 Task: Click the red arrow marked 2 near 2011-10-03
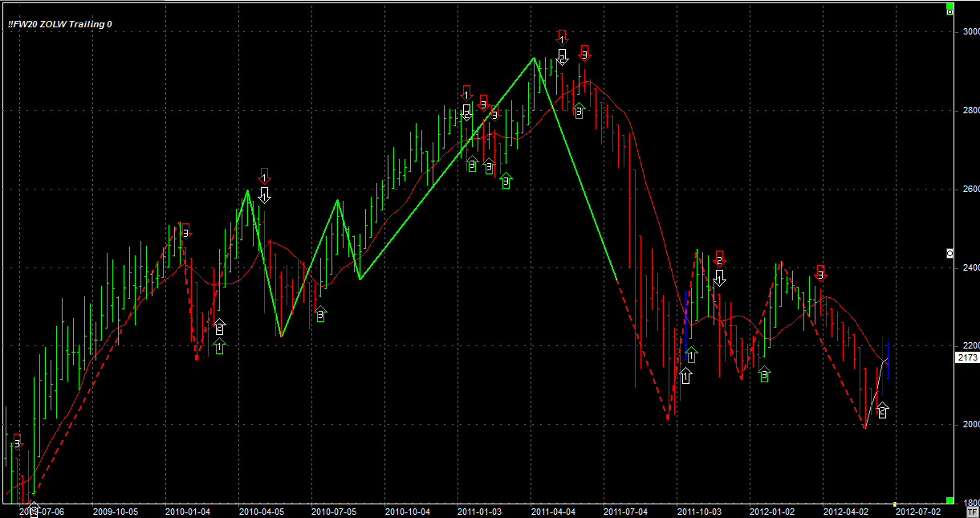pos(719,258)
